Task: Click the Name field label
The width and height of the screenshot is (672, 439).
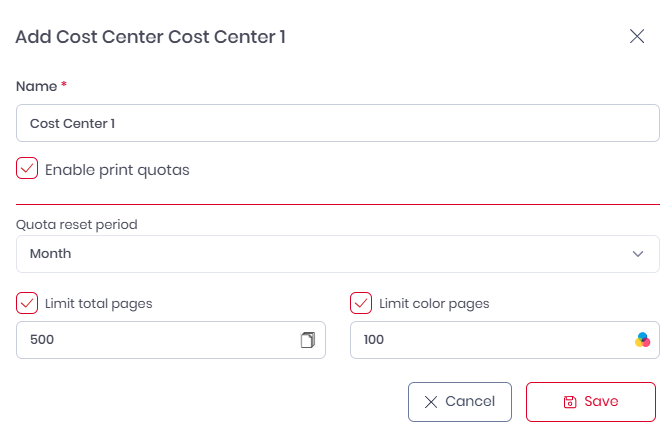Action: [36, 87]
